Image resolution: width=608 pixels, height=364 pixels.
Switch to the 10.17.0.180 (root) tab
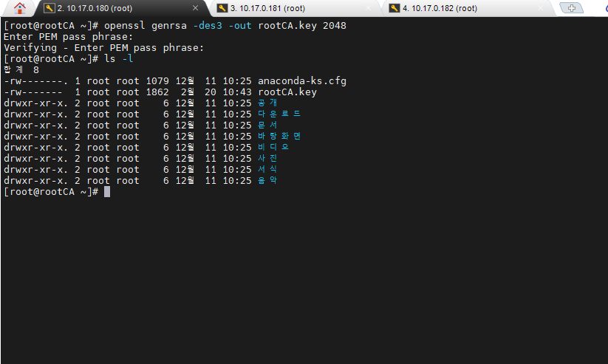click(122, 8)
